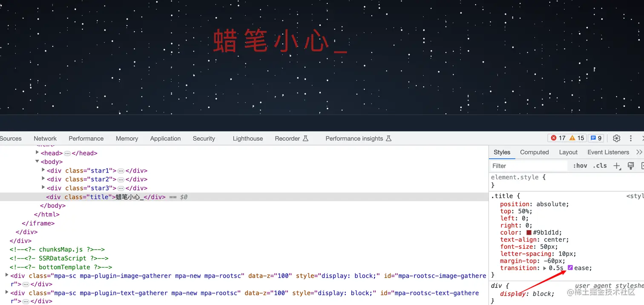Switch to the Network tab
The image size is (644, 305).
point(45,138)
